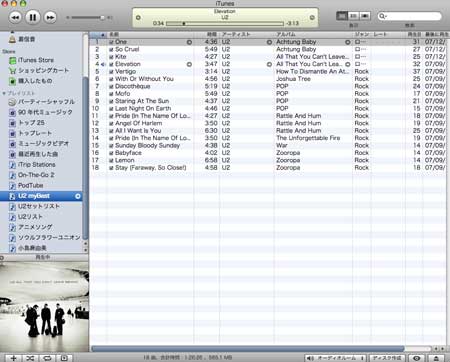Uncheck the checkbox for Vertigo
450x362 pixels.
[111, 72]
